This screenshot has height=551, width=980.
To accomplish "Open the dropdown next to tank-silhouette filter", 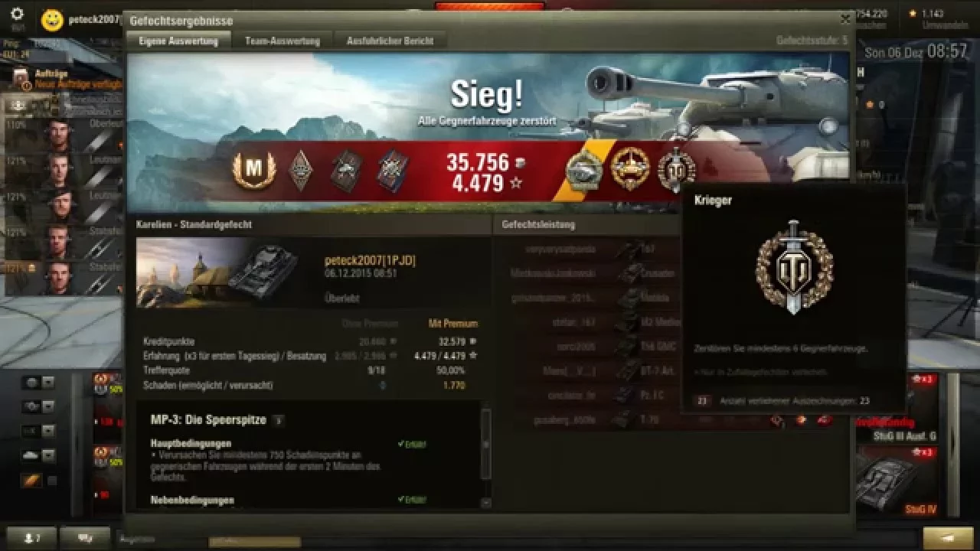I will coord(48,456).
